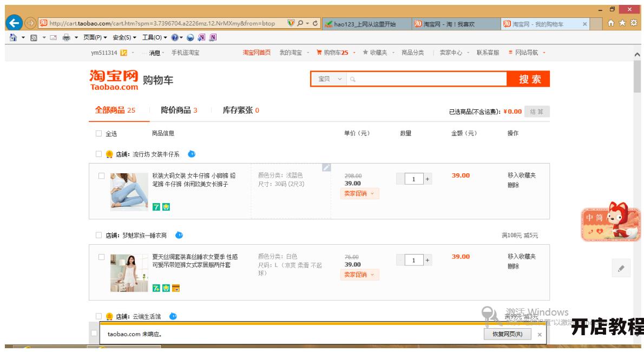Open the IE command bar Home icon
The width and height of the screenshot is (644, 352).
[13, 37]
